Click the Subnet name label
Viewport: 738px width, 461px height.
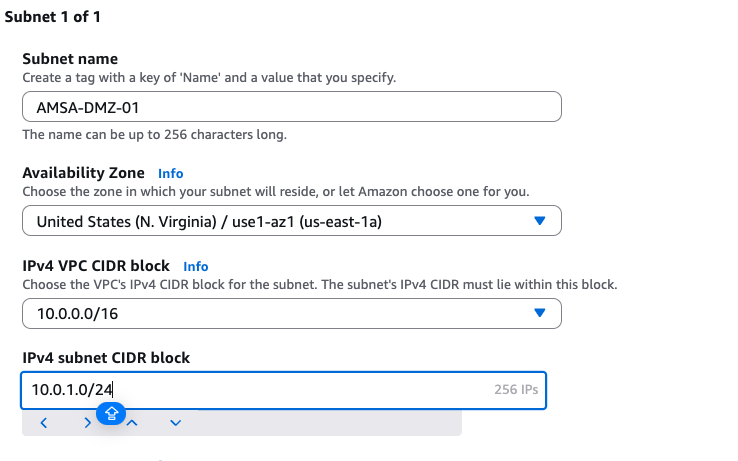[x=70, y=59]
